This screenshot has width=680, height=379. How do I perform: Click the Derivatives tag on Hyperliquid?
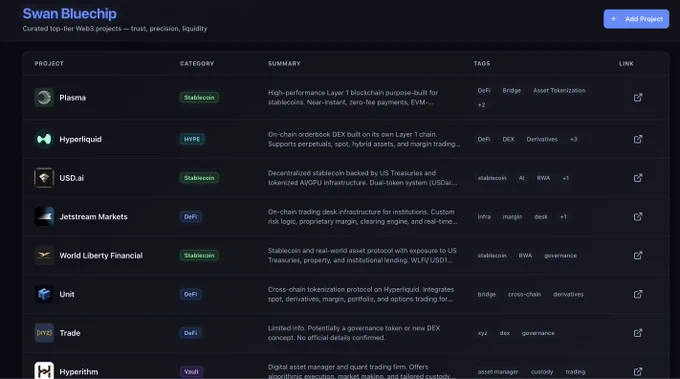coord(542,139)
